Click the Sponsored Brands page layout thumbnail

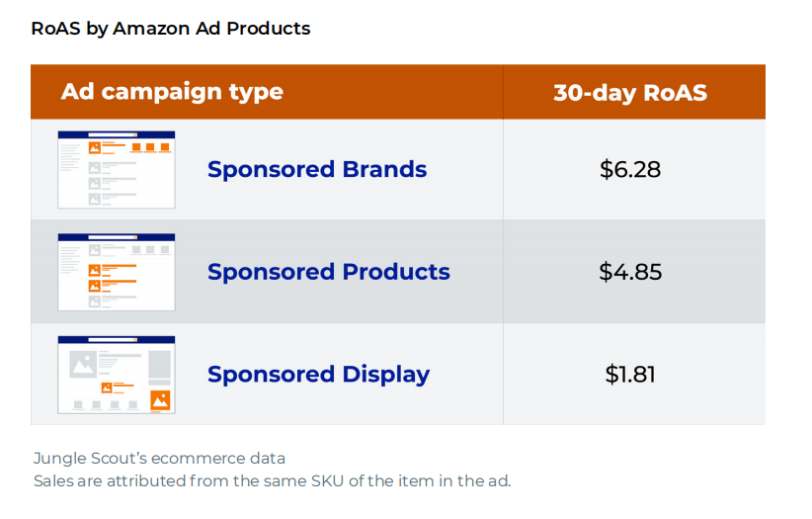[117, 169]
